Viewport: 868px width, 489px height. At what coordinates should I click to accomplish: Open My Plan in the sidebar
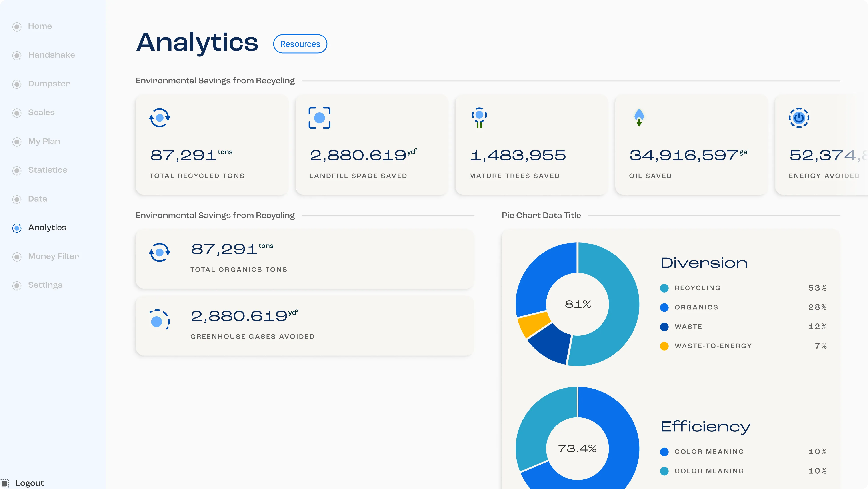44,142
